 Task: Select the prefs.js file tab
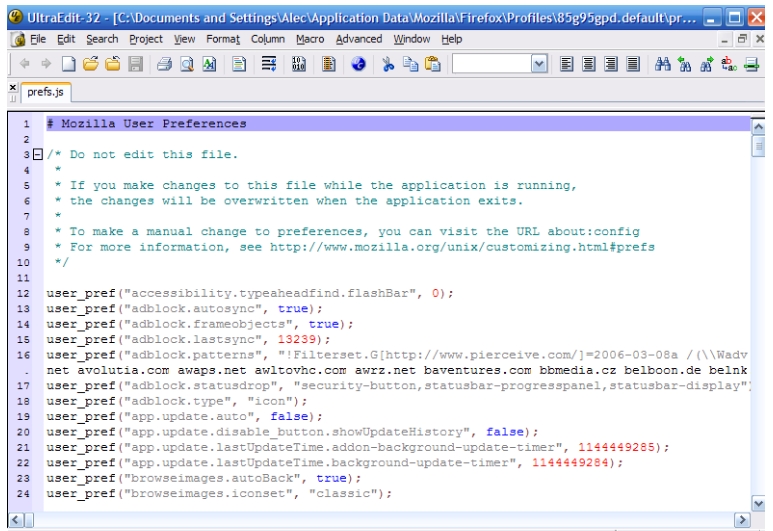point(45,95)
